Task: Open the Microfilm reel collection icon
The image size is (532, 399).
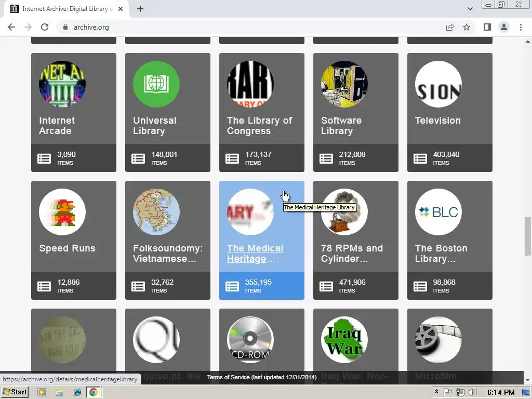Action: 438,340
